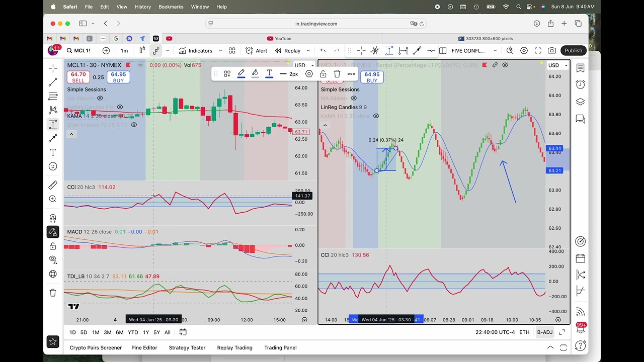Image resolution: width=644 pixels, height=362 pixels.
Task: Open the Fibonacci and Gann tools group
Action: [53, 96]
